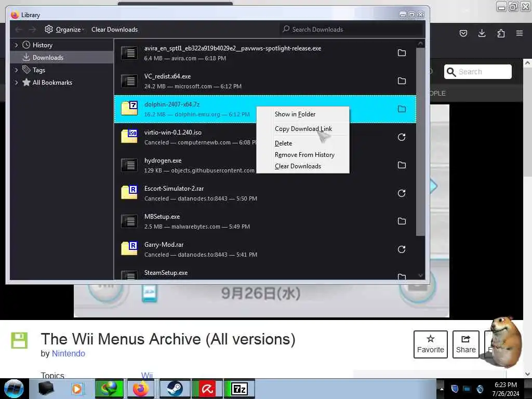Open 7-Zip from the taskbar

point(239,389)
